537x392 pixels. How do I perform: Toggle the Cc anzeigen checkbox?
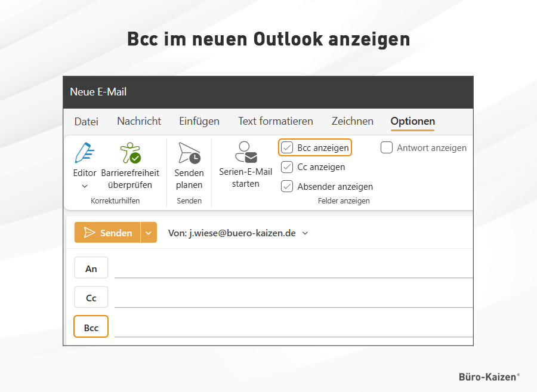[287, 167]
